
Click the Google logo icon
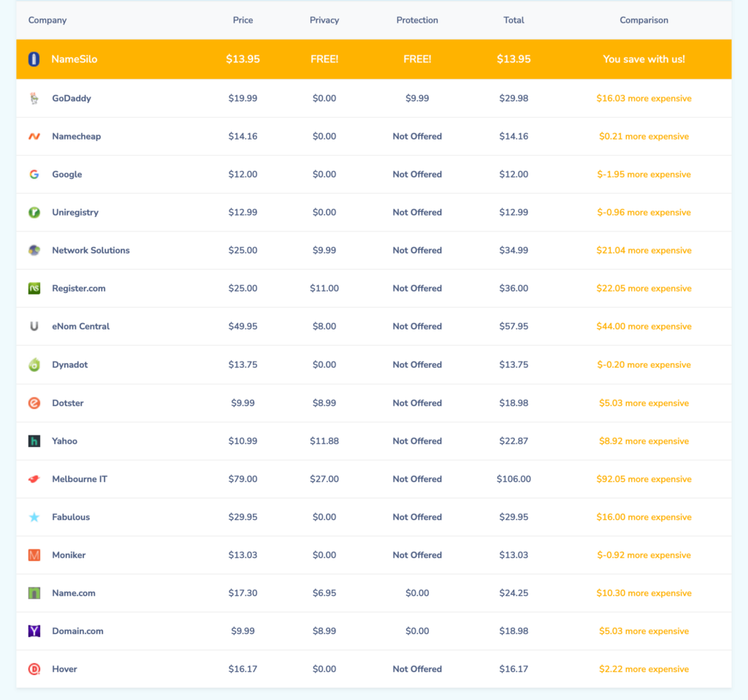point(34,174)
